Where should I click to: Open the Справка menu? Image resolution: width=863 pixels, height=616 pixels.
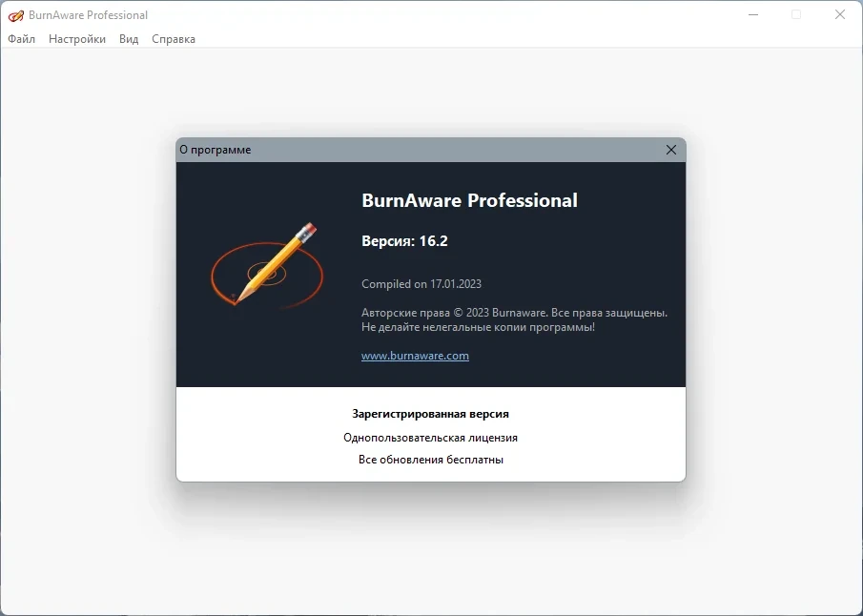pyautogui.click(x=174, y=39)
